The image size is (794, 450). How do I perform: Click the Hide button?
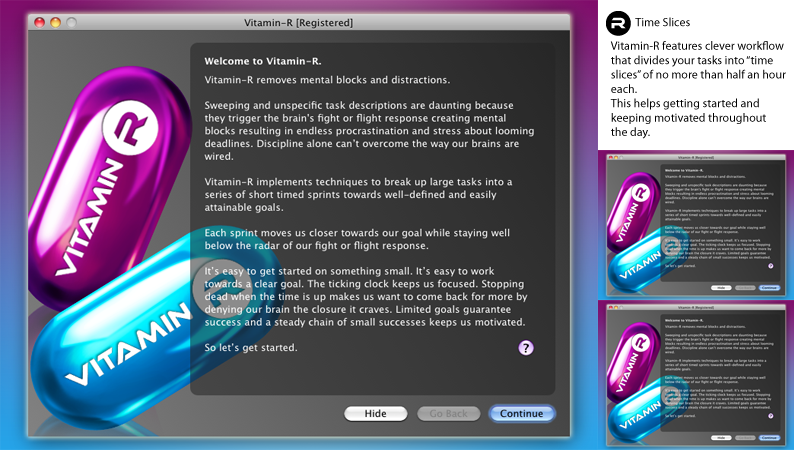coord(375,414)
